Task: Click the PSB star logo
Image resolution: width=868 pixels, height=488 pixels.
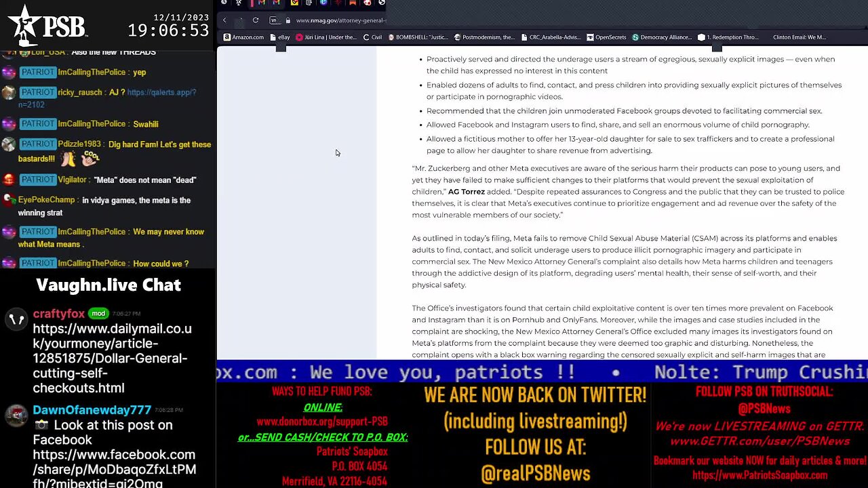Action: pyautogui.click(x=46, y=26)
